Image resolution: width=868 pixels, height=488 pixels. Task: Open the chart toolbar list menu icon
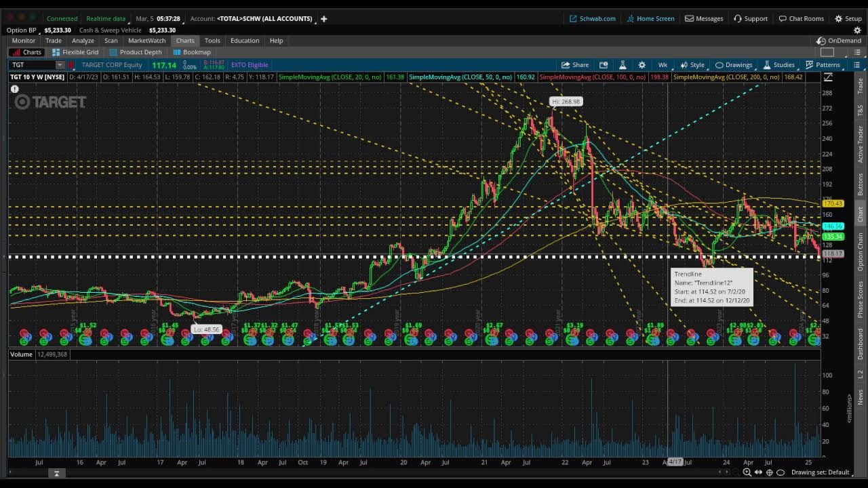click(856, 65)
